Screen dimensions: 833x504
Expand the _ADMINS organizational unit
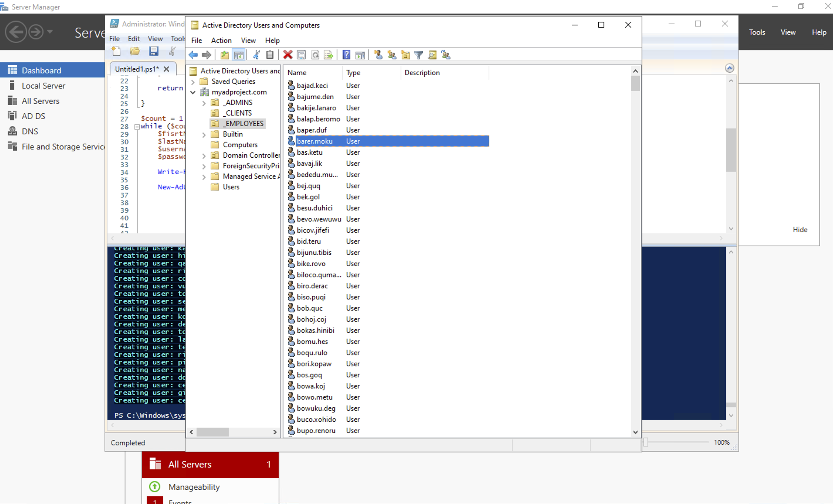tap(204, 103)
